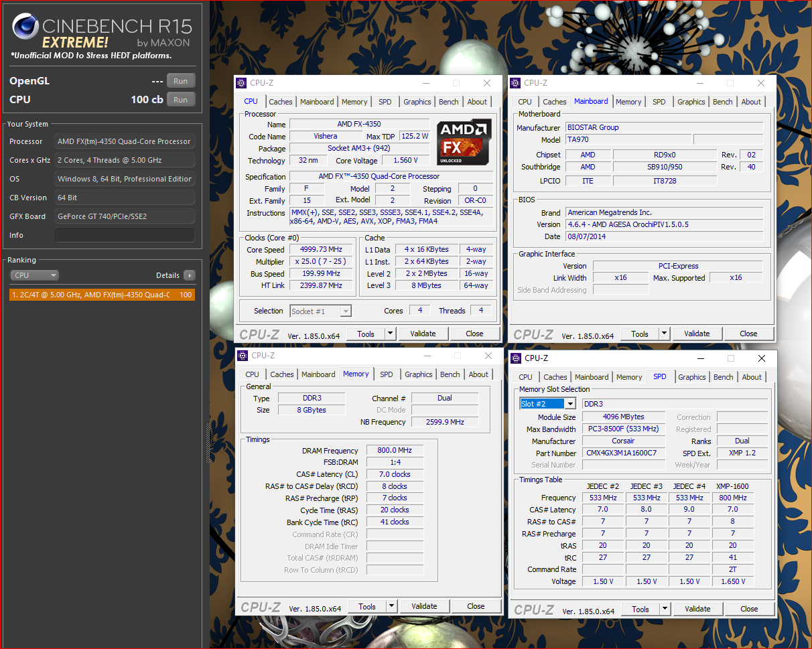Click title bar icon of CPU-Z Memory window

(243, 356)
